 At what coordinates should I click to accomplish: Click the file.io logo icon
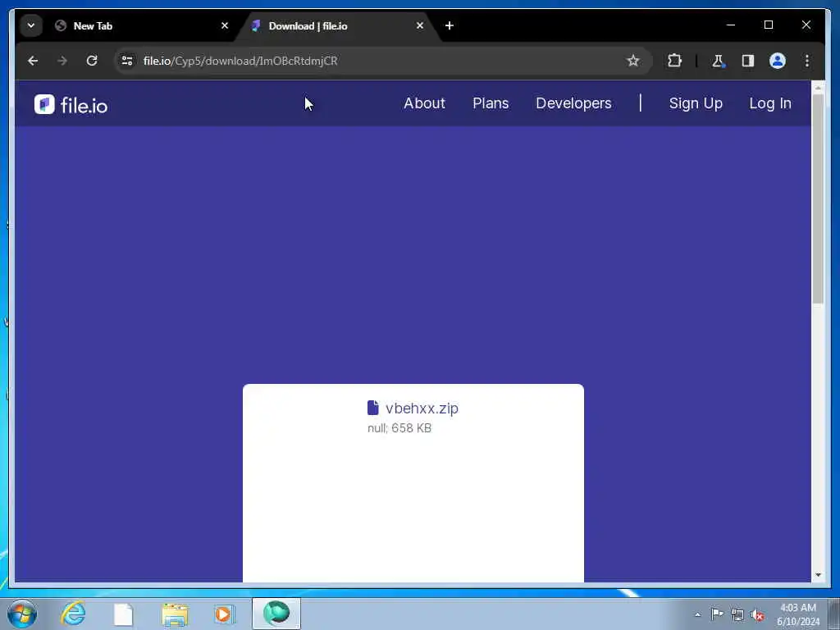[44, 104]
